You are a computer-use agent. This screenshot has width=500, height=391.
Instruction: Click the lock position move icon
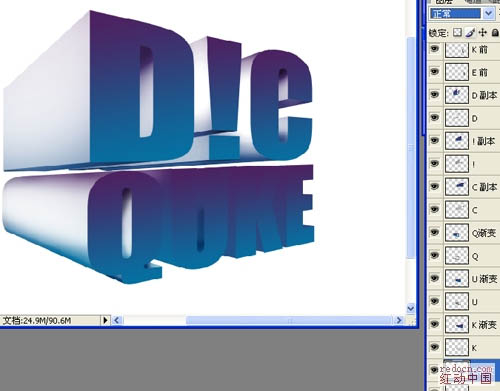[482, 32]
